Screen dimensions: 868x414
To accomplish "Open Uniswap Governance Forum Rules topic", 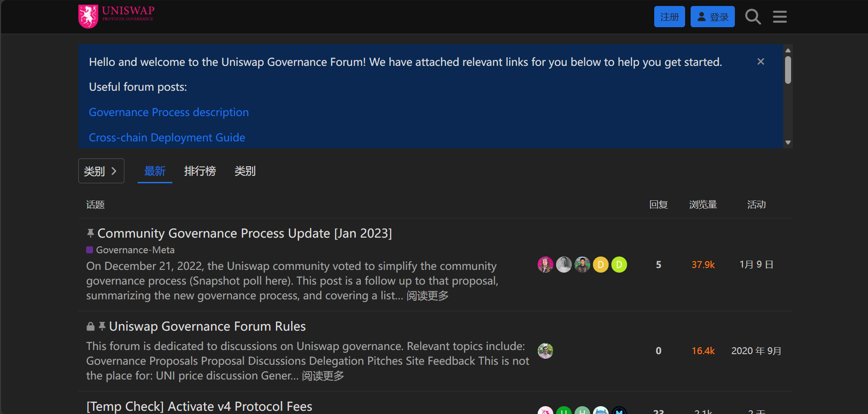I will (207, 327).
